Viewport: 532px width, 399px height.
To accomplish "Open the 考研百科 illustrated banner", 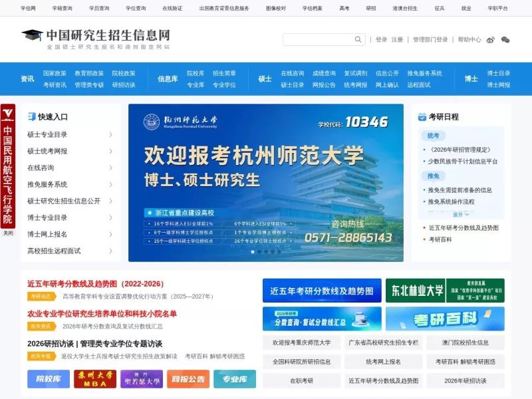I will pos(445,319).
